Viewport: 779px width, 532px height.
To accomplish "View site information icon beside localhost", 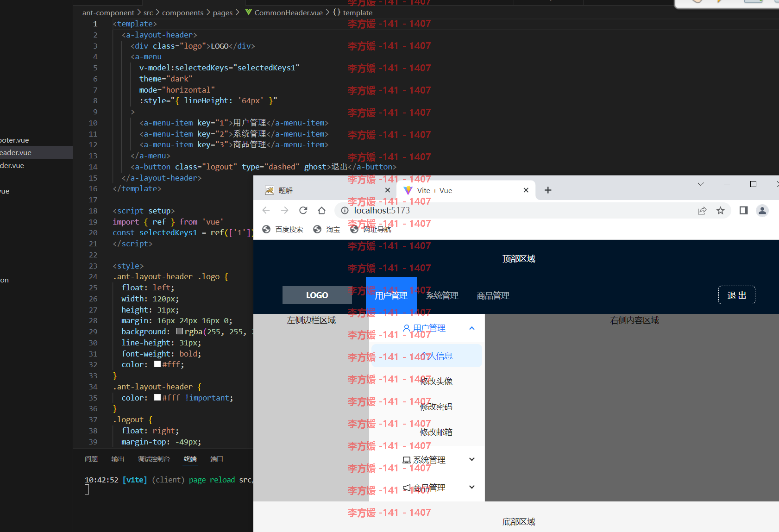I will (x=345, y=210).
